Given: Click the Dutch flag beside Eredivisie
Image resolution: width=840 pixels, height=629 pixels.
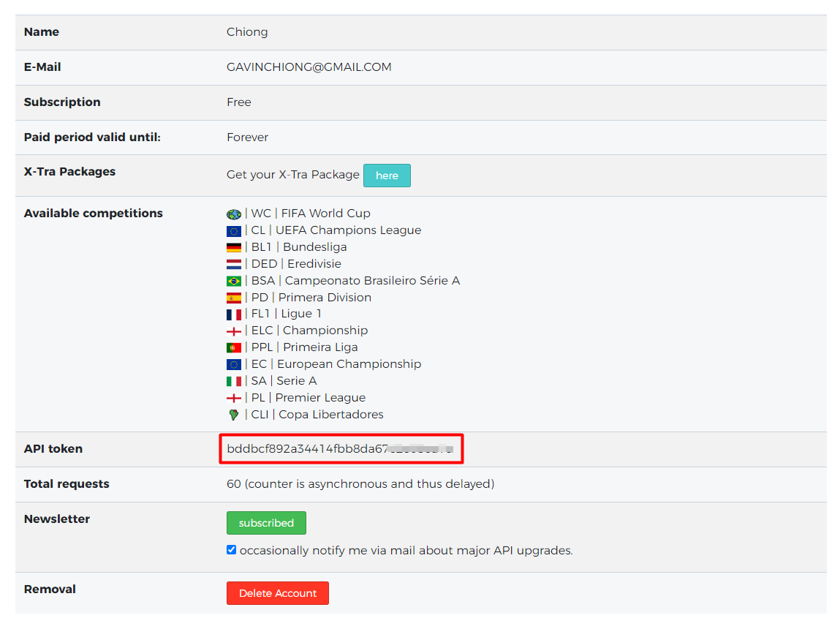Looking at the screenshot, I should (x=233, y=264).
